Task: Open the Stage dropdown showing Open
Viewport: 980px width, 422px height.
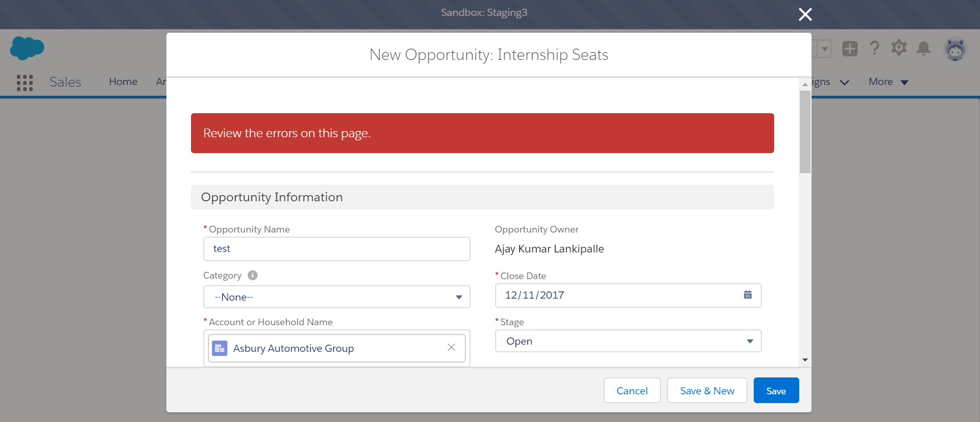Action: tap(628, 341)
